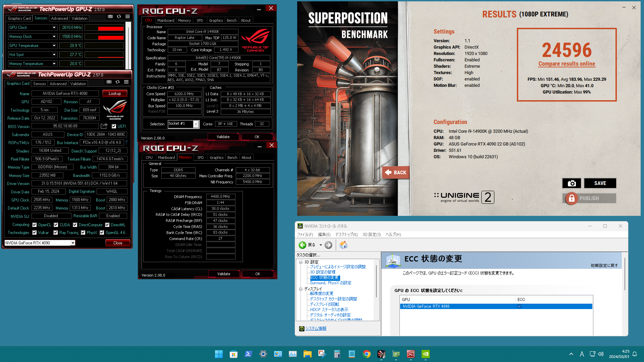Click NVIDIA Control Panel green back arrow
This screenshot has height=362, width=644.
(302, 245)
